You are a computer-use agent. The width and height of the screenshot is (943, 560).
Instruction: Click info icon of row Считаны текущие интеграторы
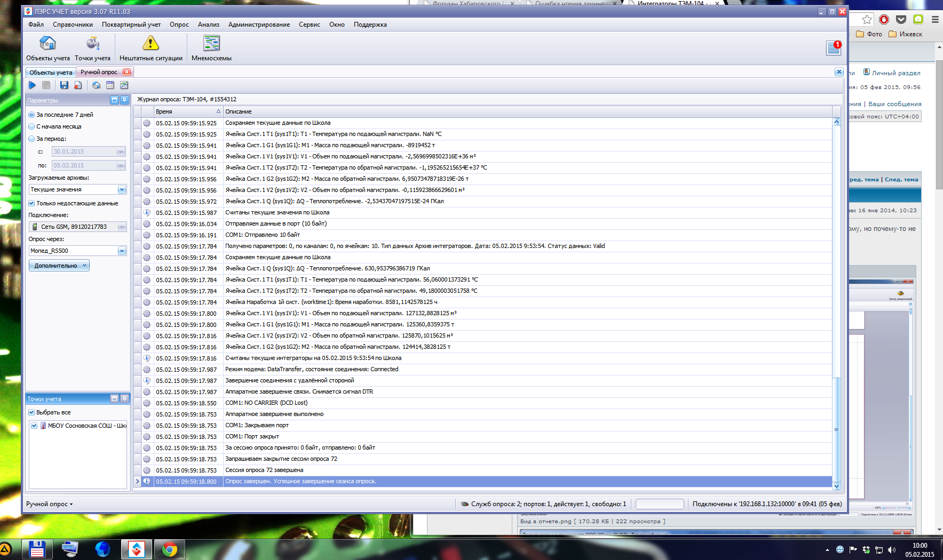(147, 358)
